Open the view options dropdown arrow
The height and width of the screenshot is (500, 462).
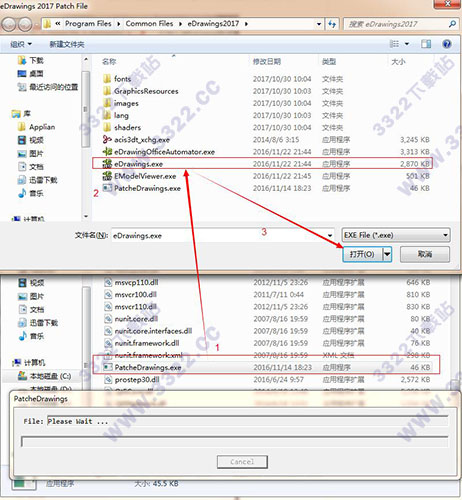click(407, 44)
